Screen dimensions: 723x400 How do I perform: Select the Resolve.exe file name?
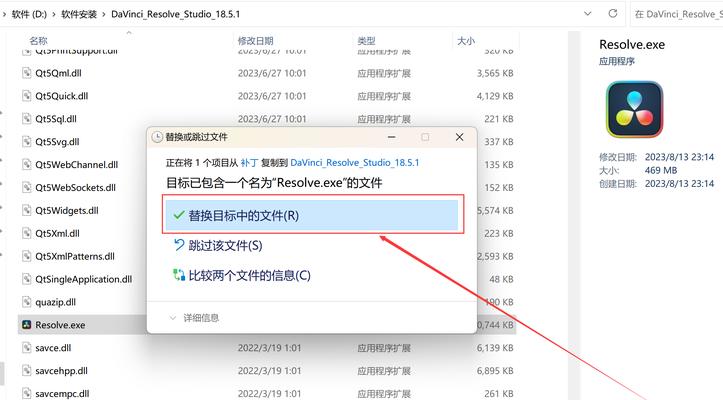pyautogui.click(x=60, y=325)
